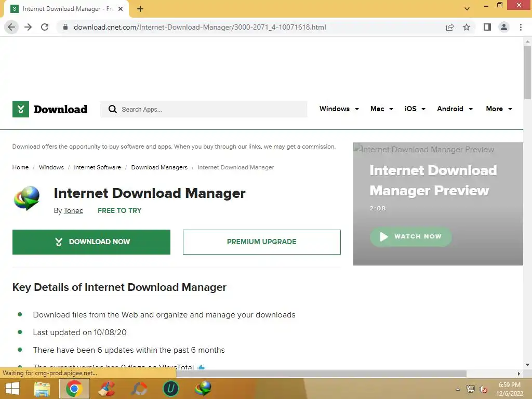Screen dimensions: 532x399
Task: Click the network tray icon
Action: click(x=471, y=389)
